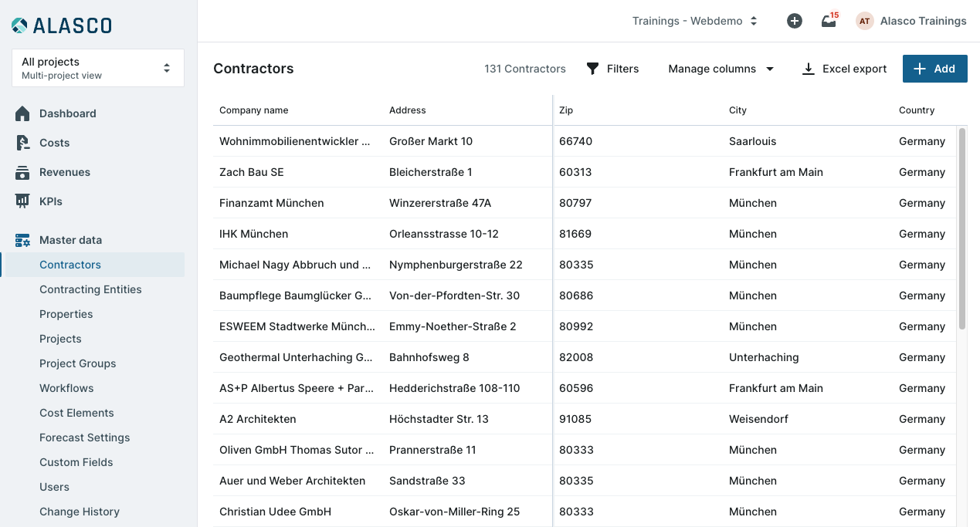Open the inbox with 15 notifications

click(829, 21)
